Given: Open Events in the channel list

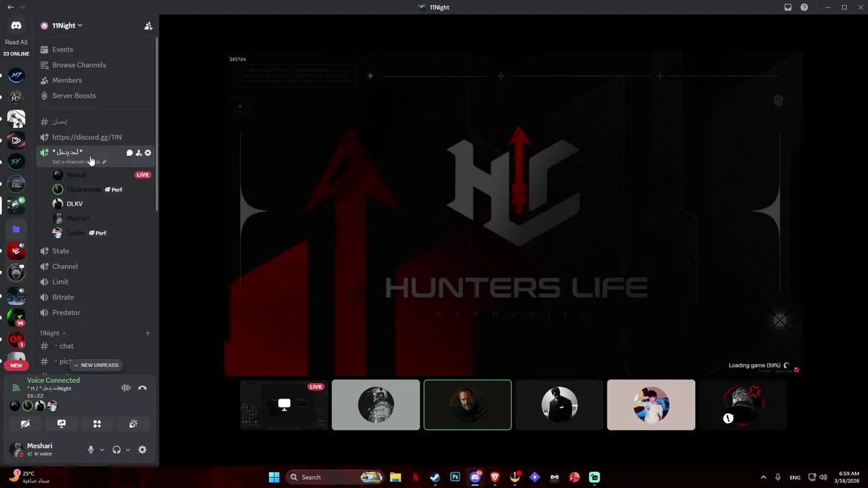Looking at the screenshot, I should coord(97,49).
